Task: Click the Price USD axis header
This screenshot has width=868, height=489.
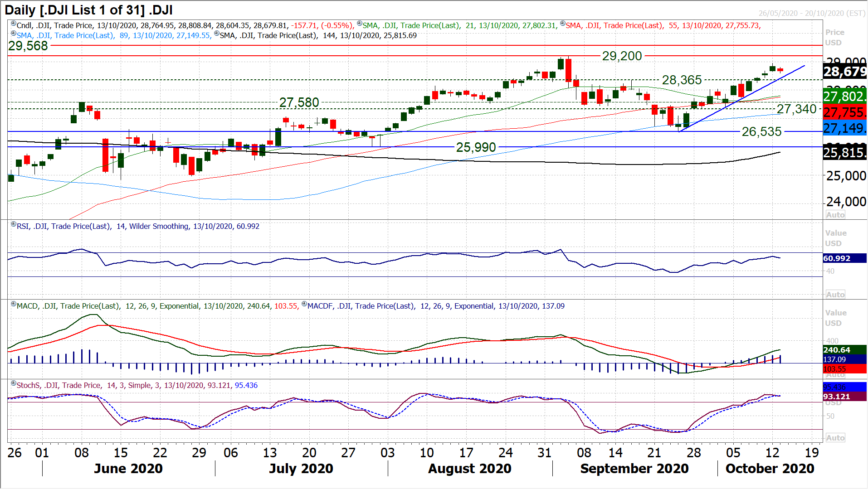Action: pos(834,37)
